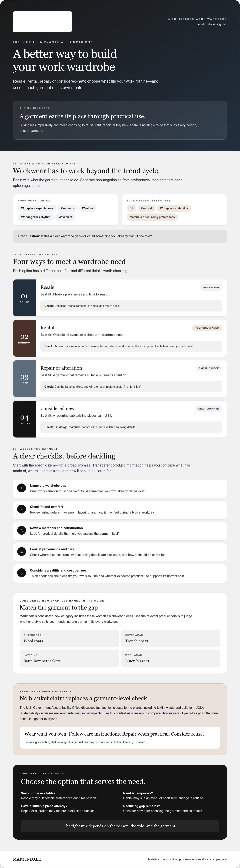Open the Wool coats outerwear card
The width and height of the screenshot is (240, 868).
pyautogui.click(x=69, y=638)
